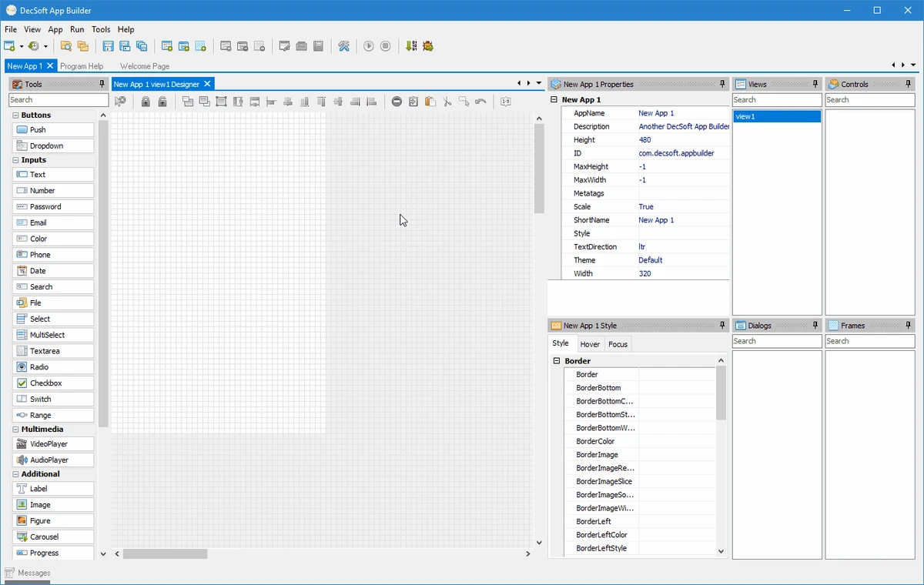Select the Push button tool
The height and width of the screenshot is (585, 924).
[x=53, y=130]
